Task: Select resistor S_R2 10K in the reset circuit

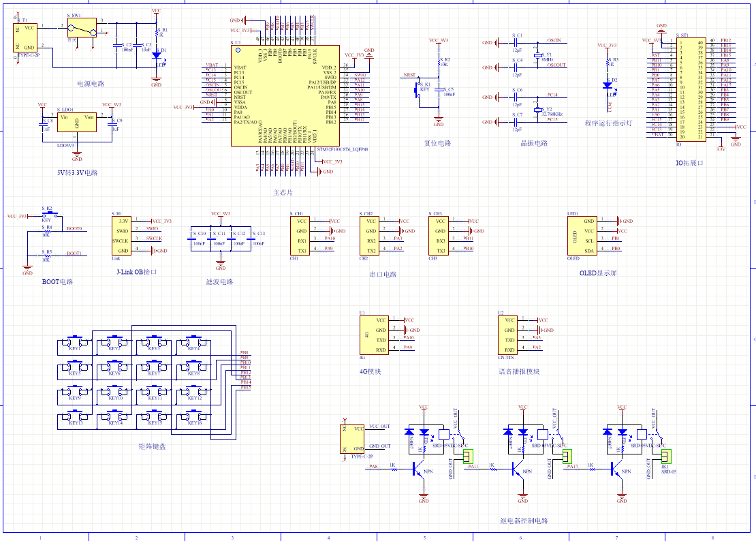Action: click(x=439, y=63)
